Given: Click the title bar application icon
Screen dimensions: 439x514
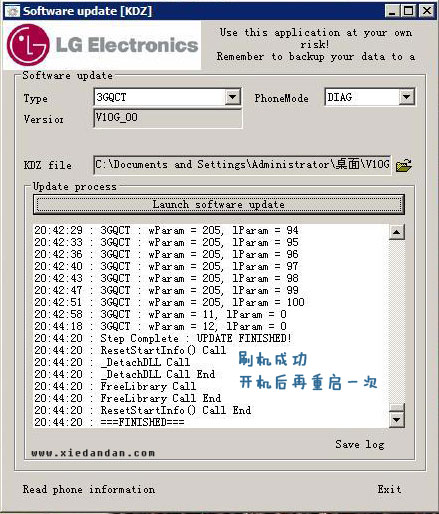Looking at the screenshot, I should (13, 11).
